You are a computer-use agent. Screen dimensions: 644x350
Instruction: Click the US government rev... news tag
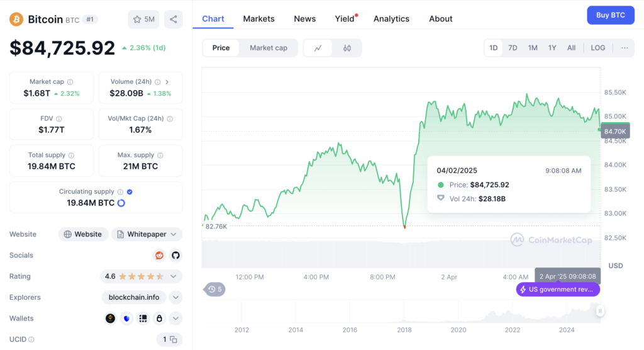point(558,290)
